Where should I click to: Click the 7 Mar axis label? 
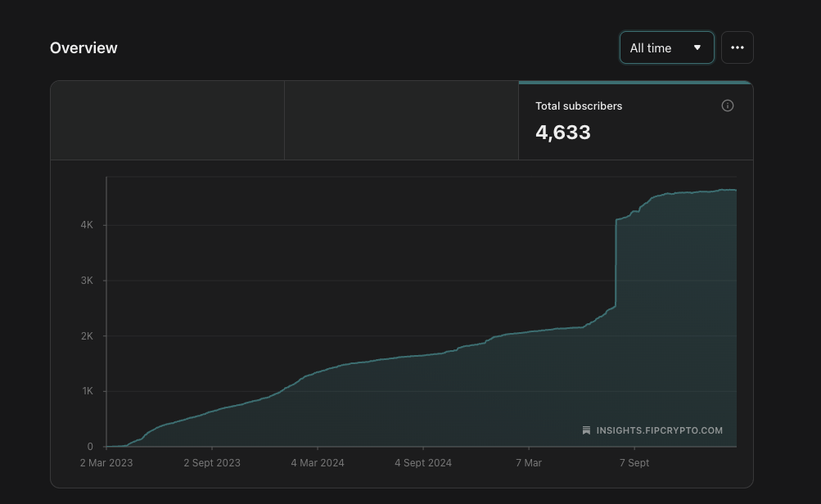click(529, 463)
